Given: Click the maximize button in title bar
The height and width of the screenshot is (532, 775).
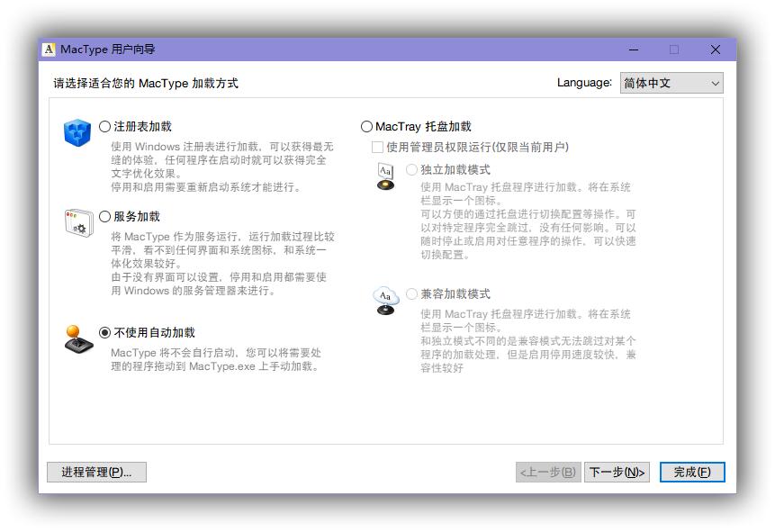Looking at the screenshot, I should 674,50.
